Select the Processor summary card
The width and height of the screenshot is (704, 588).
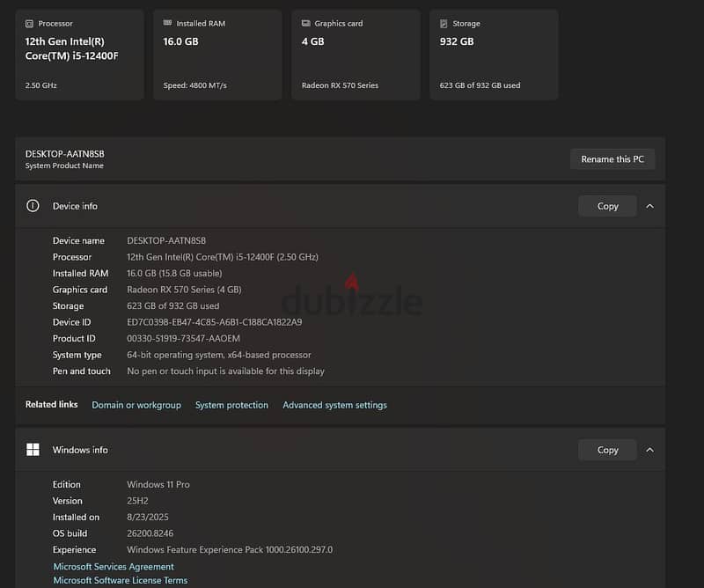(79, 55)
